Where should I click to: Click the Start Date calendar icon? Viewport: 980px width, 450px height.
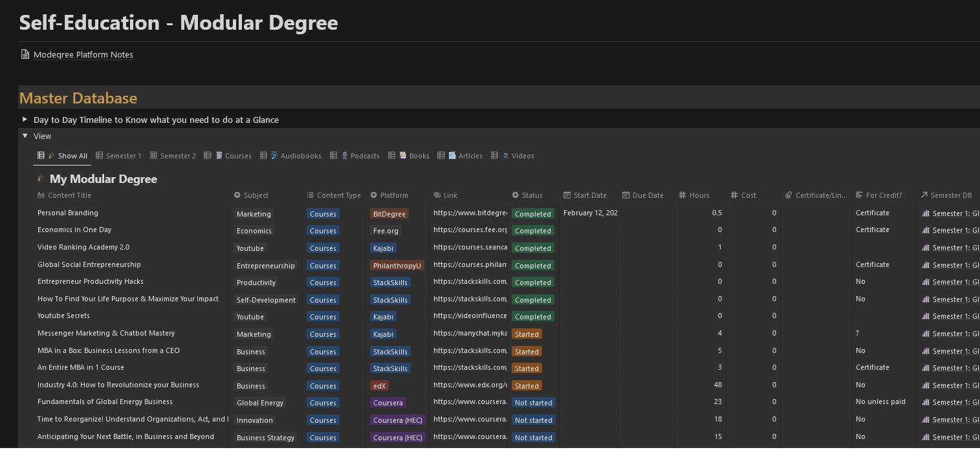[x=567, y=195]
